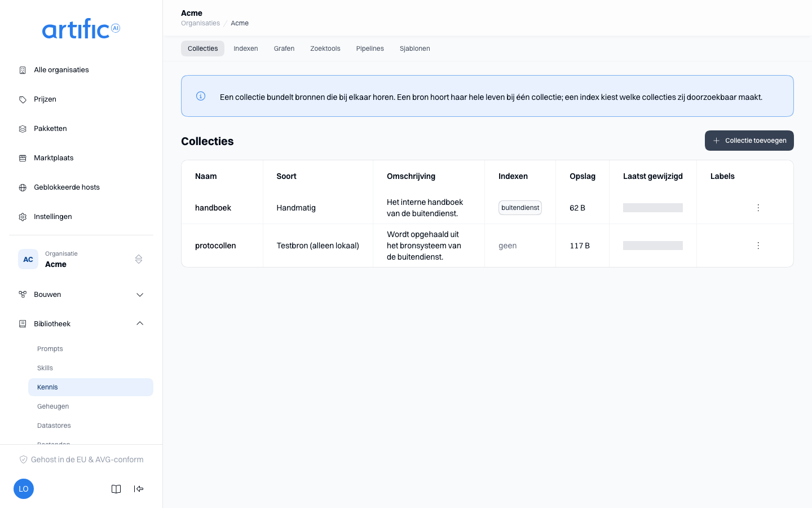Open Prompts in the Bibliotheek menu
Screen dimensions: 812x508
coord(91,349)
